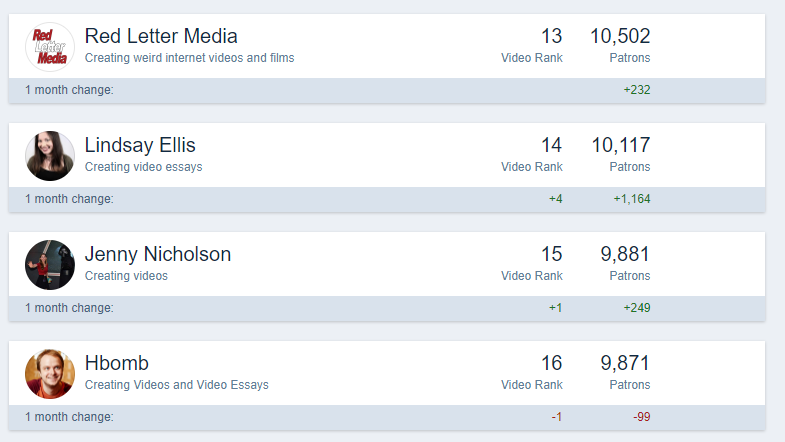
Task: Click video rank 15 for Jenny Nicholson
Action: (551, 254)
